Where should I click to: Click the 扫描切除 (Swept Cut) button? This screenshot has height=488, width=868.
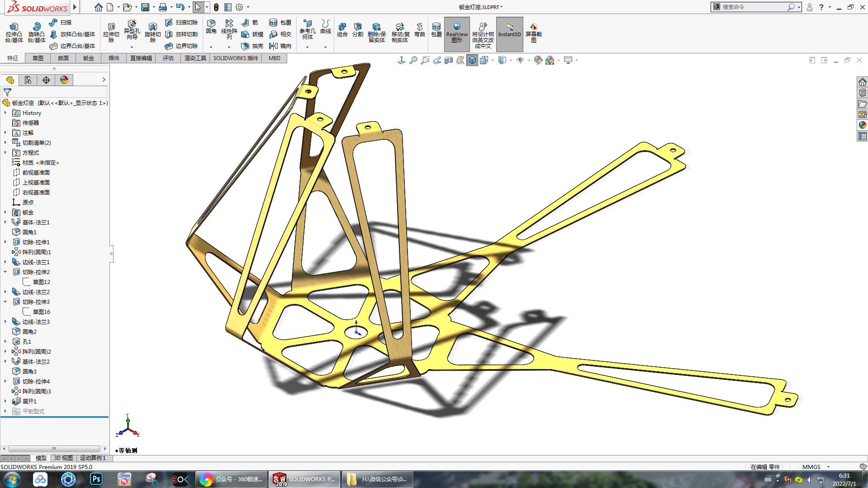(x=181, y=23)
